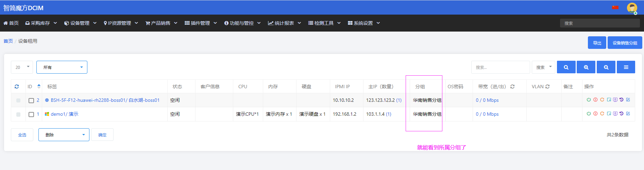Click the 共2条数据 record count text
The image size is (644, 170).
tap(617, 135)
